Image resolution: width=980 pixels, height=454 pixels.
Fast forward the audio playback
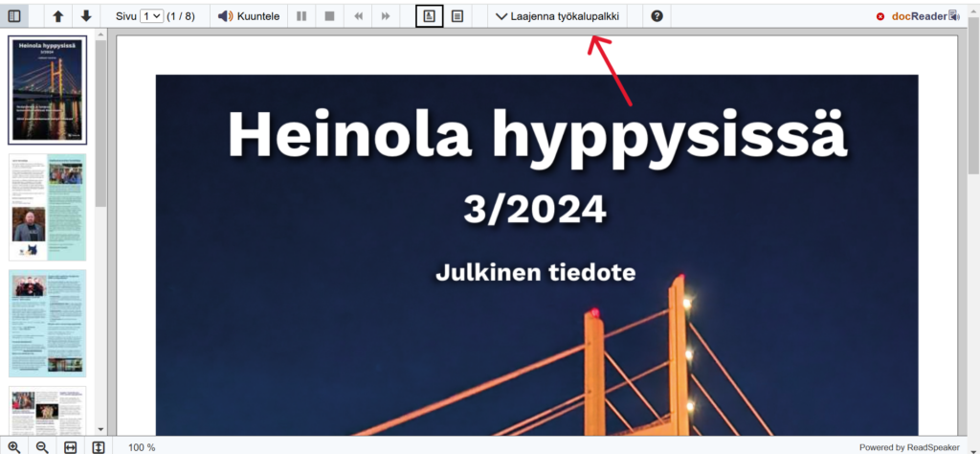coord(386,16)
